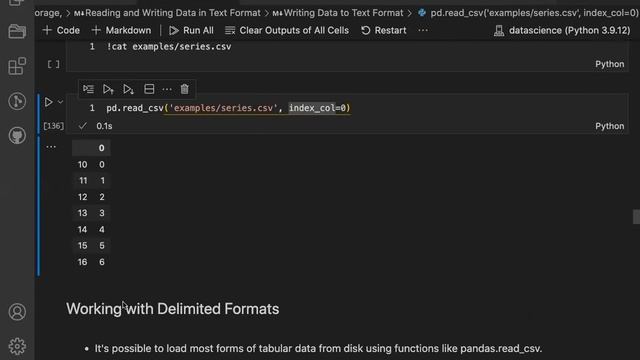This screenshot has height=360, width=640.
Task: Open the Source Control graph icon
Action: coord(17,101)
